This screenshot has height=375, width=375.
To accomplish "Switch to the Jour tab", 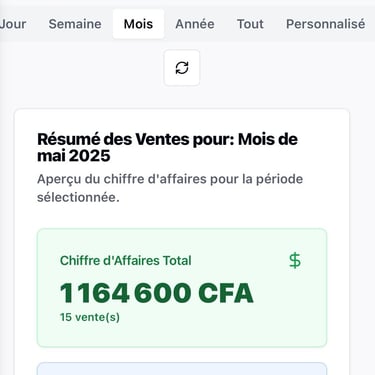I will pyautogui.click(x=13, y=24).
